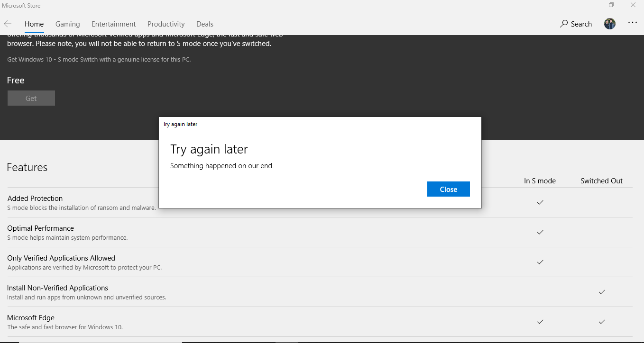Click 'Applications are verified by Microsoft' description
This screenshot has height=343, width=644.
[84, 268]
